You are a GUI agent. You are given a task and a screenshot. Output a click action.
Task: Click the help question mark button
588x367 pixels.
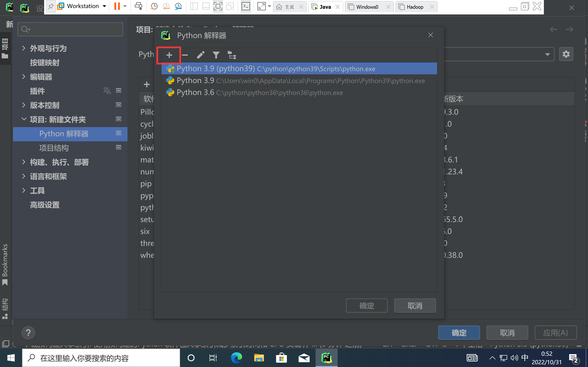(x=28, y=333)
